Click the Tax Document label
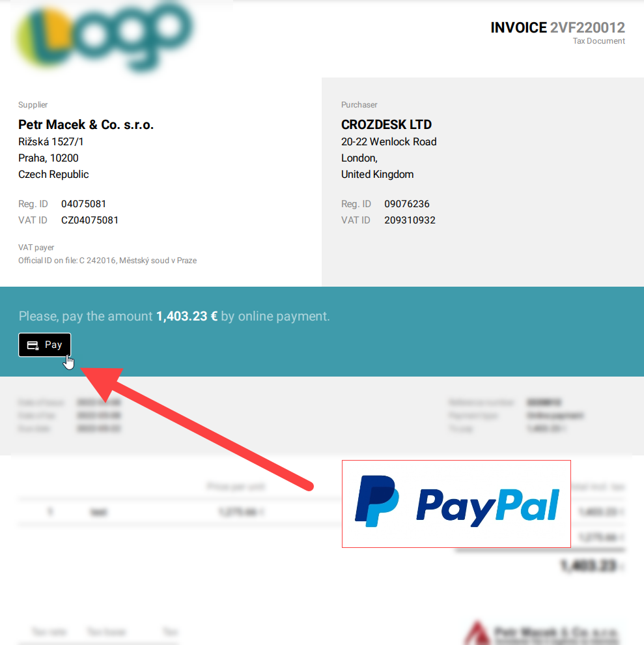The width and height of the screenshot is (644, 645). coord(599,41)
